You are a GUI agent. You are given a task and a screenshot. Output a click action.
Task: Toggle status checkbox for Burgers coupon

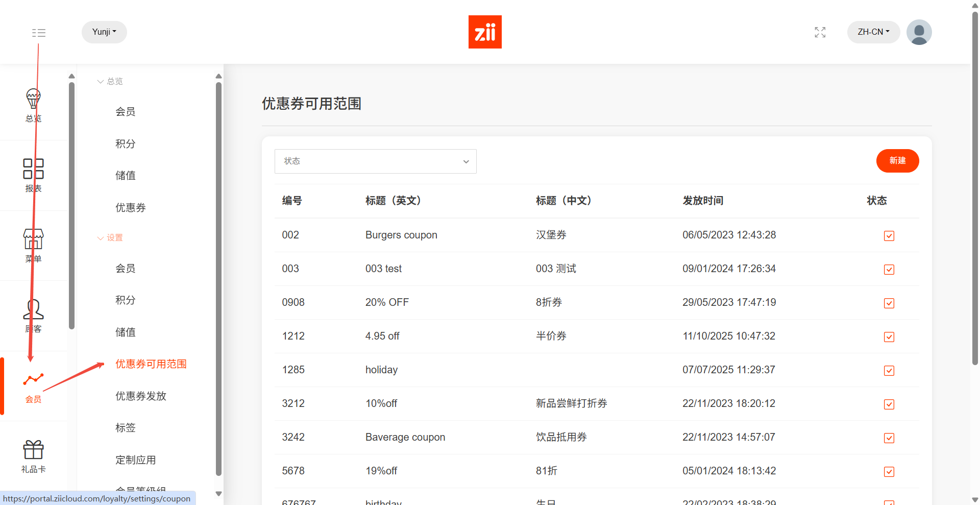point(889,235)
